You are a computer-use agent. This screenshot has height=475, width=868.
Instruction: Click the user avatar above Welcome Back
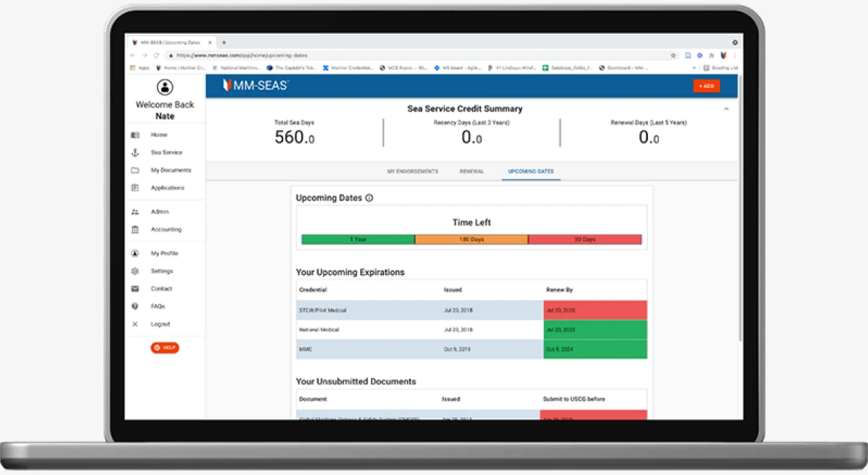[165, 87]
